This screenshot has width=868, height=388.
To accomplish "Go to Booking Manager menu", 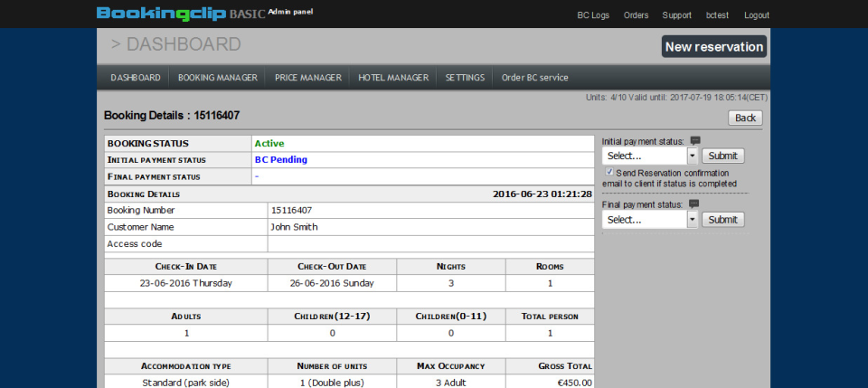I will coord(218,78).
